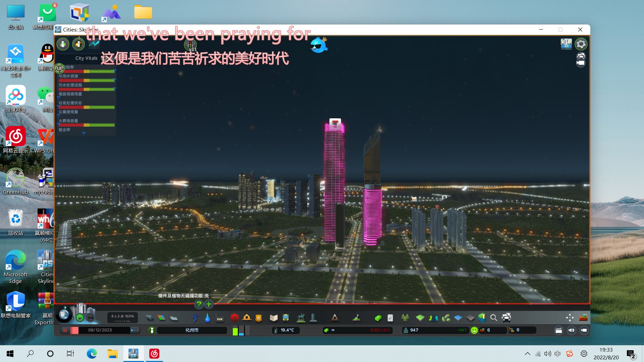Open the Chirper blue bird
Screen dimensions: 644x362
tap(318, 45)
